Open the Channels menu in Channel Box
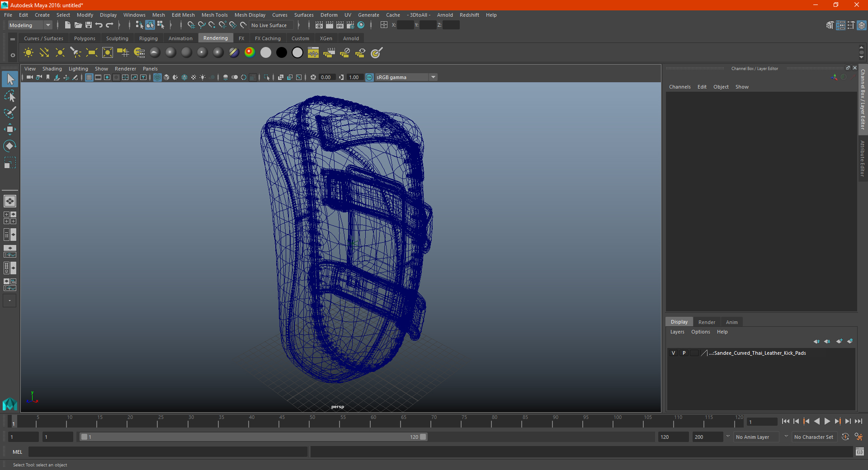Image resolution: width=868 pixels, height=470 pixels. pyautogui.click(x=679, y=87)
